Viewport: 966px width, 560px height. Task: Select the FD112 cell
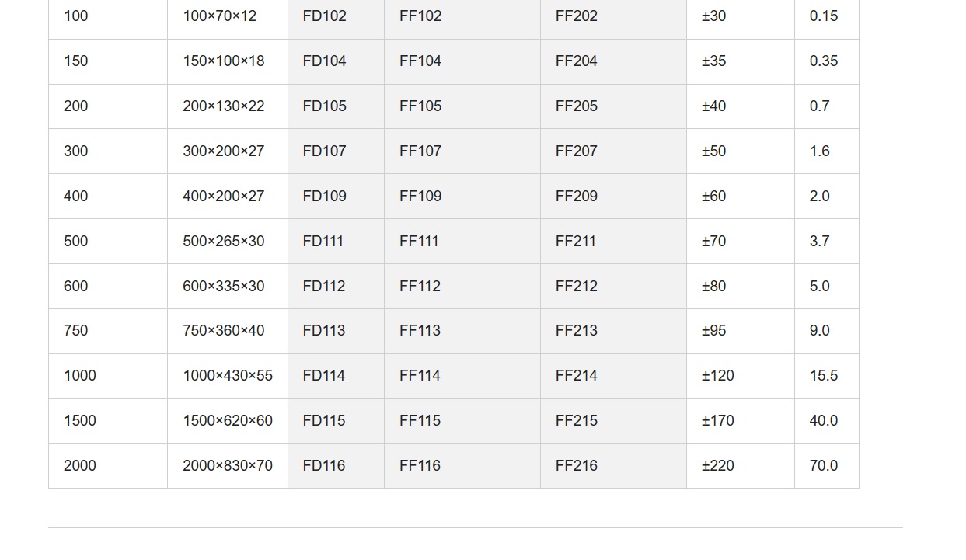point(336,287)
